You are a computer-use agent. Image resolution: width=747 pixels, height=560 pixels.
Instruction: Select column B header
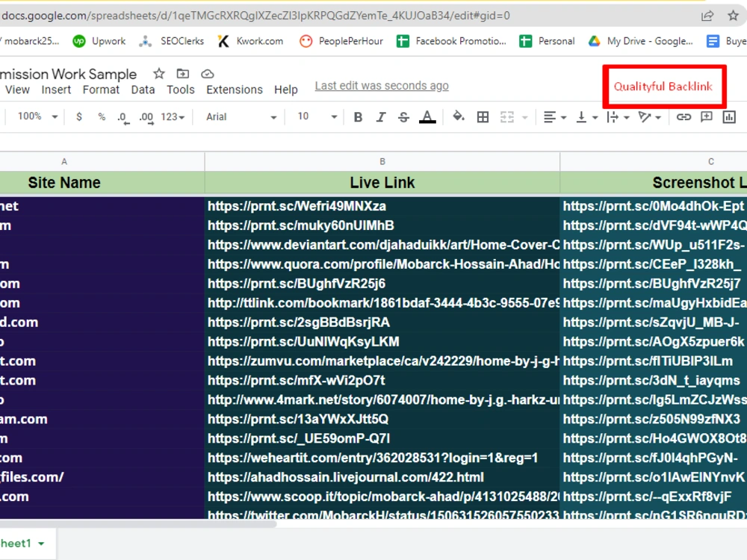coord(382,161)
